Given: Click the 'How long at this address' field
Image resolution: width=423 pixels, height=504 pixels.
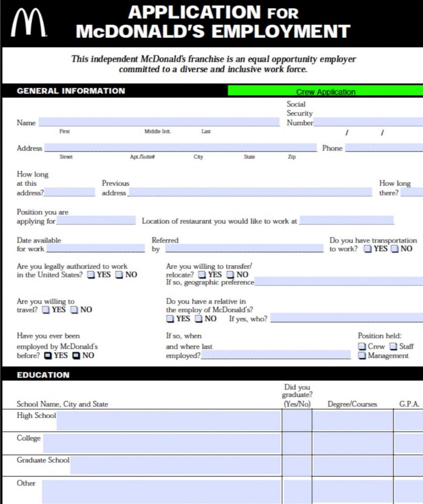Looking at the screenshot, I should (x=69, y=192).
